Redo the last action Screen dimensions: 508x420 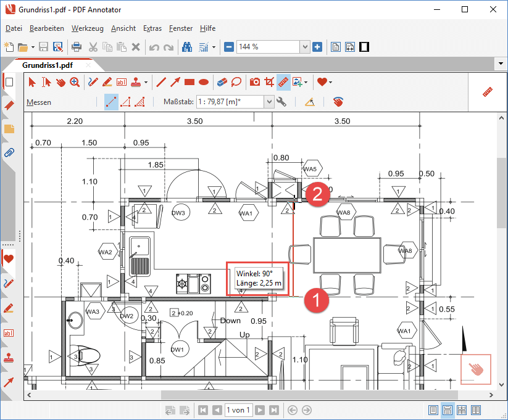tap(169, 47)
